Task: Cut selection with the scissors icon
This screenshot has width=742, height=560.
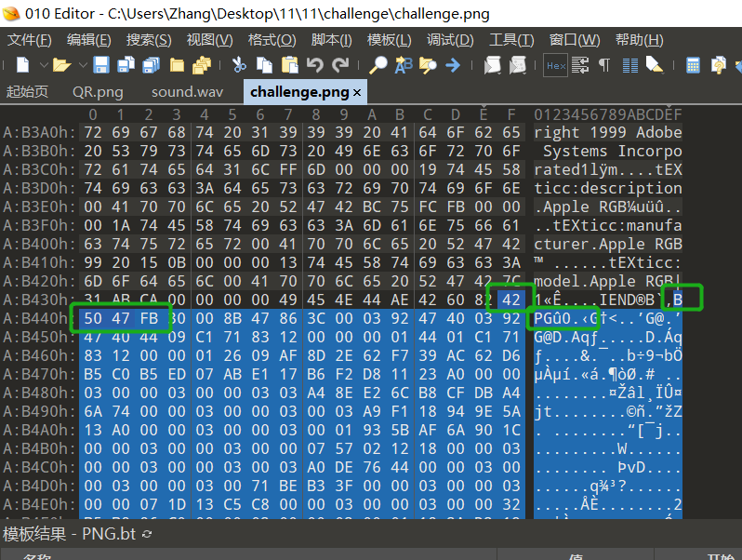Action: coord(239,65)
